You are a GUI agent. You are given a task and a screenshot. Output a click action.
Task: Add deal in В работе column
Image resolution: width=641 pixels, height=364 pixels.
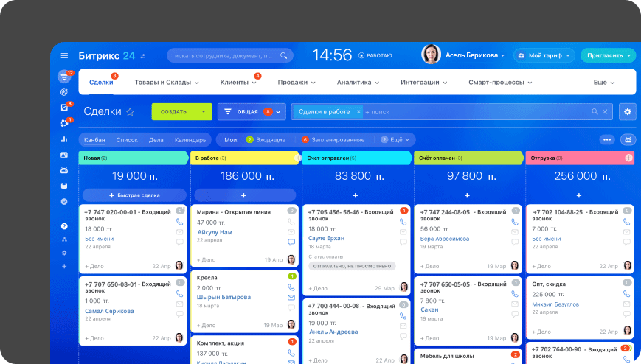(x=244, y=195)
